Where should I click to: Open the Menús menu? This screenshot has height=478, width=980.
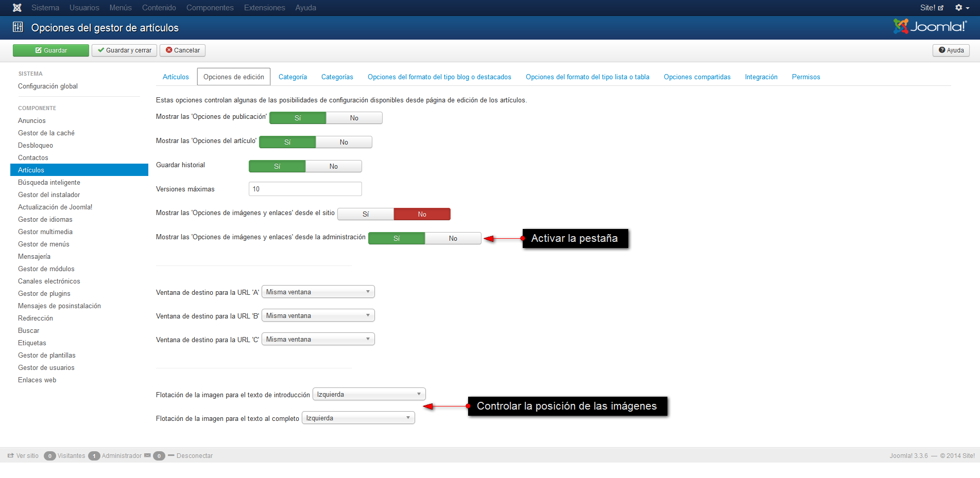click(x=121, y=8)
